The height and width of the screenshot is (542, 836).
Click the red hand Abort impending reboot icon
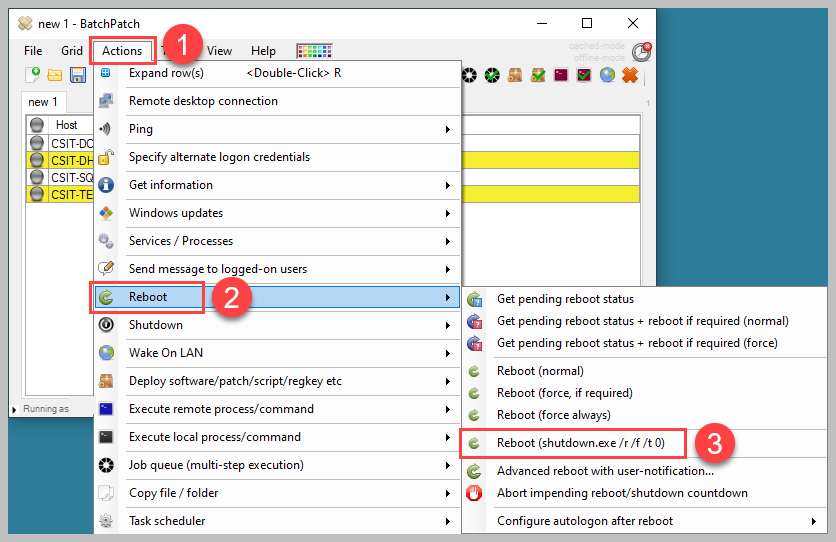coord(474,493)
